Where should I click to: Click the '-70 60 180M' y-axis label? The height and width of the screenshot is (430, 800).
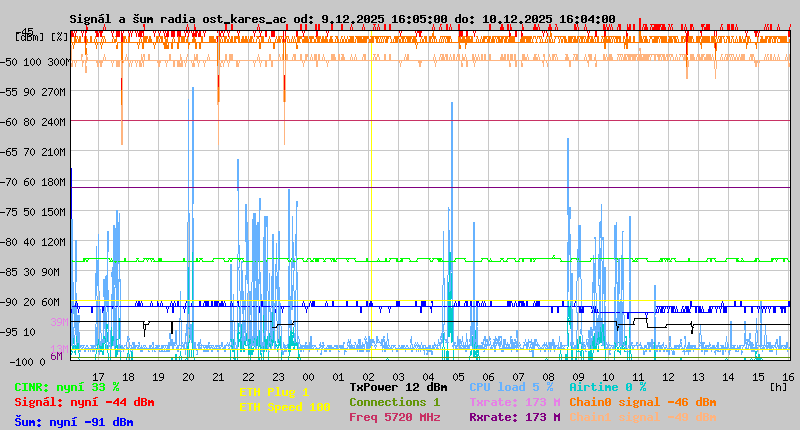(33, 182)
